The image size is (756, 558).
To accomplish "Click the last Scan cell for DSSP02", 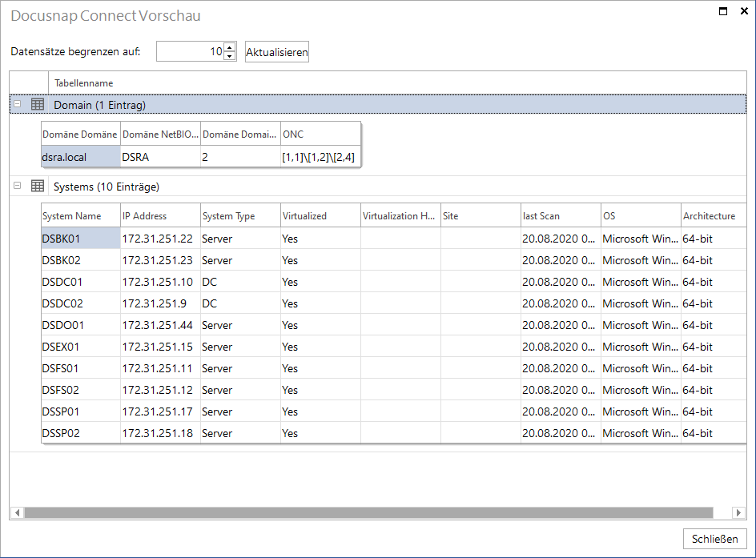I will (561, 433).
